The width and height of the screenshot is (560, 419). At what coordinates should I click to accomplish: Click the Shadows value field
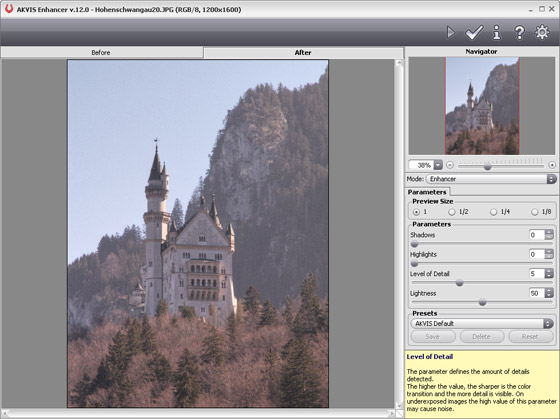tap(537, 235)
